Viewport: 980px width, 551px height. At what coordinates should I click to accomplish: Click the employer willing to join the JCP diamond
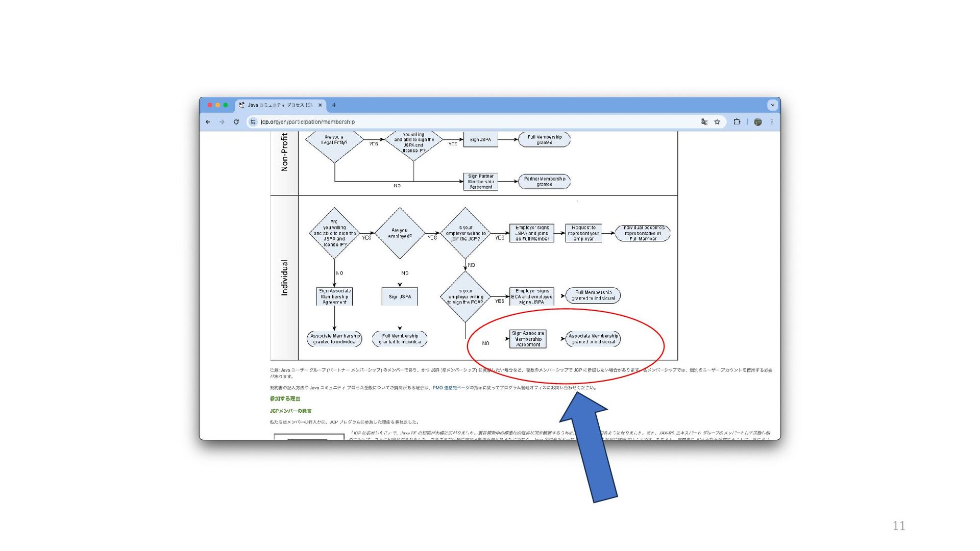tap(465, 233)
